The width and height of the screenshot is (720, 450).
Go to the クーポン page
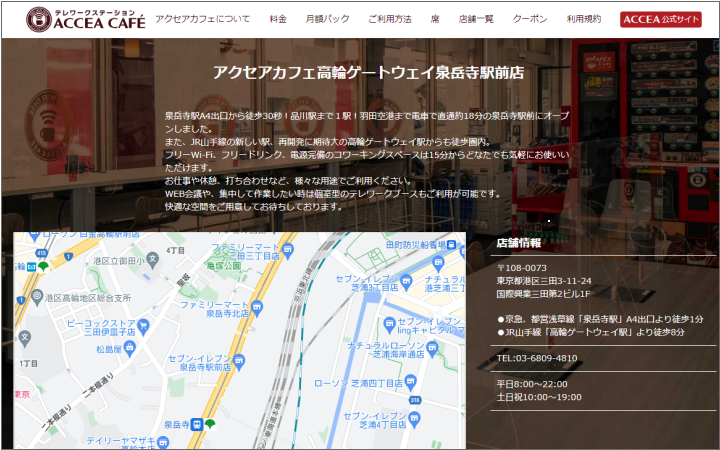pyautogui.click(x=530, y=19)
